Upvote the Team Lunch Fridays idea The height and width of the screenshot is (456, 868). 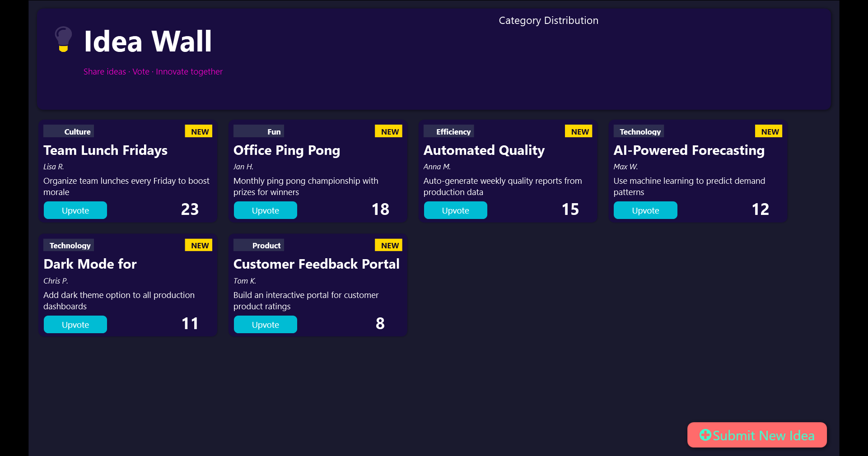click(75, 210)
